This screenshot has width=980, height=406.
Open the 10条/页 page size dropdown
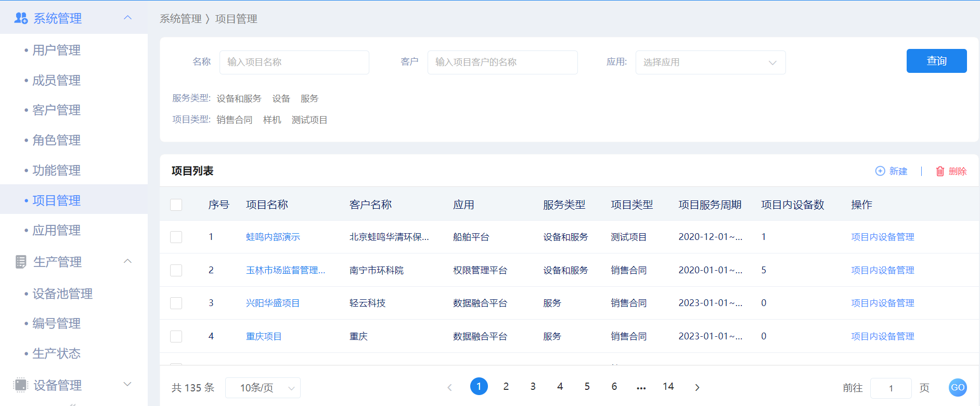[263, 388]
